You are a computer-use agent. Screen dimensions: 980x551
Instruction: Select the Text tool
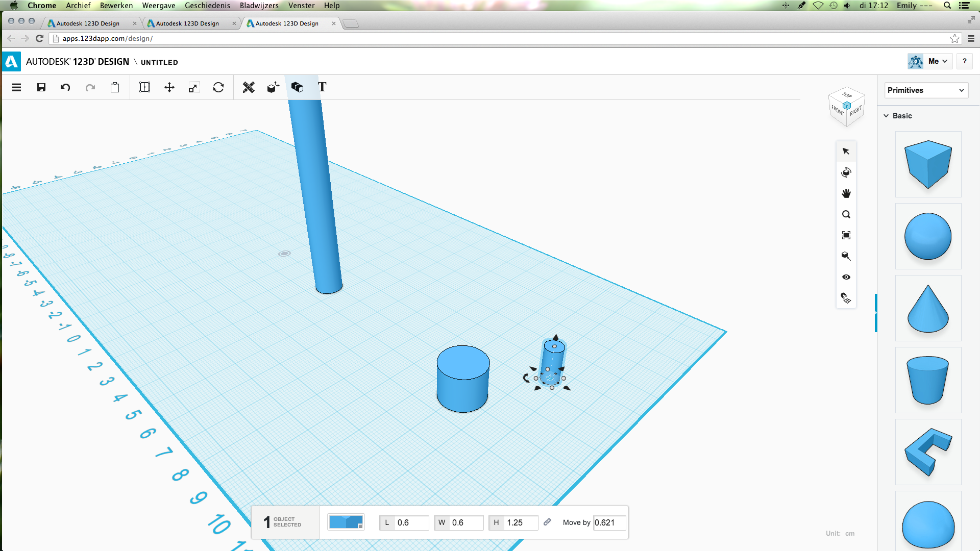click(322, 87)
